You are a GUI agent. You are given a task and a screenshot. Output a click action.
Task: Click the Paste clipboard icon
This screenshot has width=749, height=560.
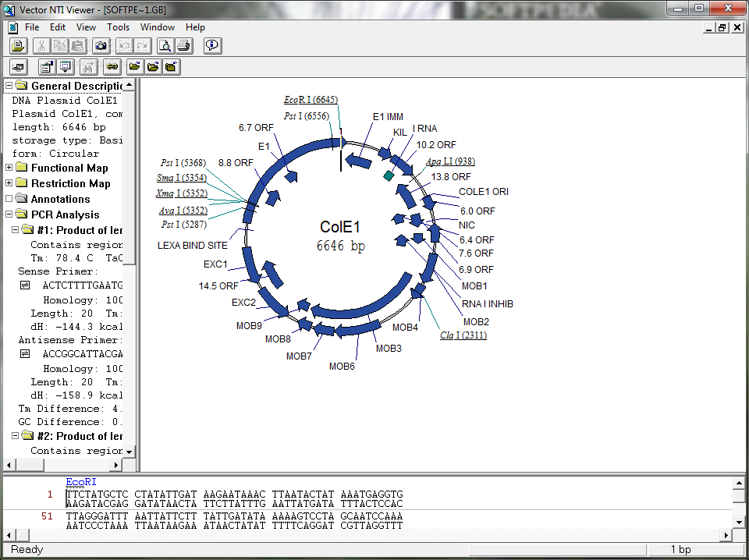pos(77,46)
